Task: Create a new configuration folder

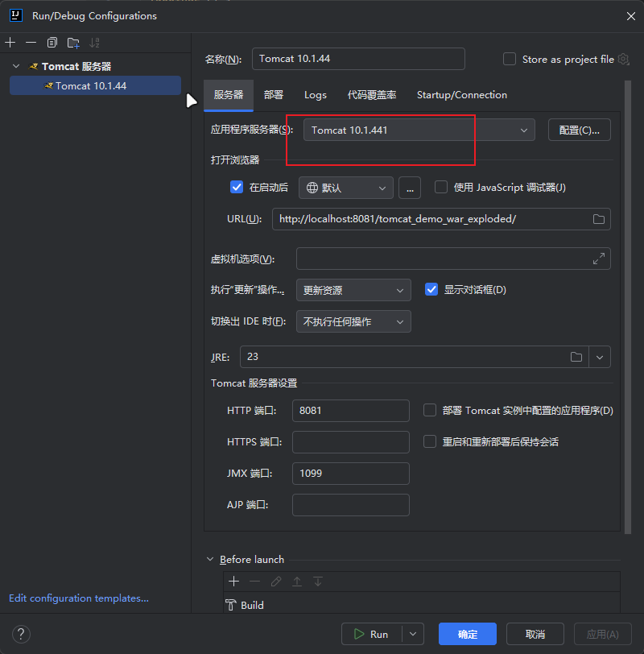Action: (73, 43)
